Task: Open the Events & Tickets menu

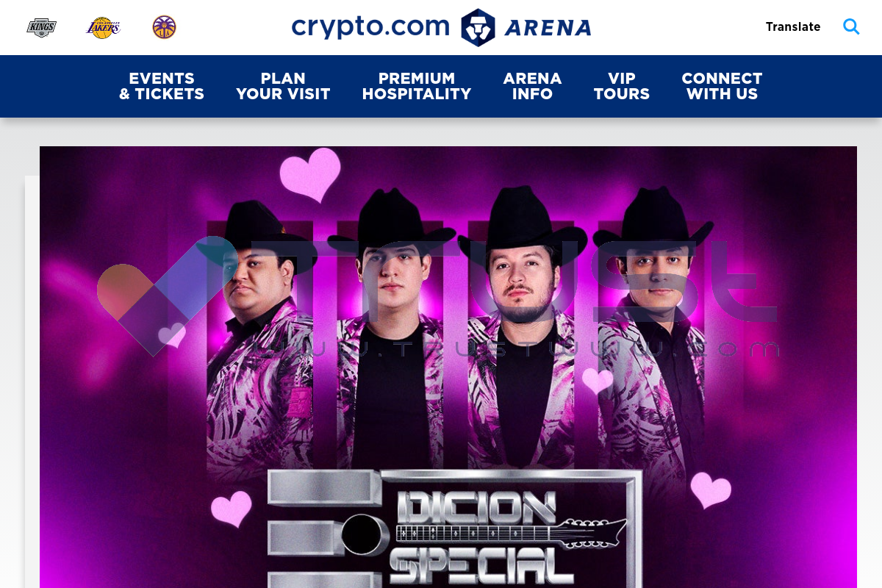Action: (162, 86)
